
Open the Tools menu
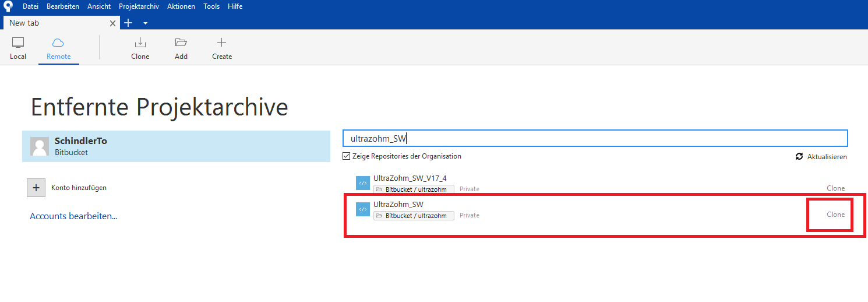point(211,6)
